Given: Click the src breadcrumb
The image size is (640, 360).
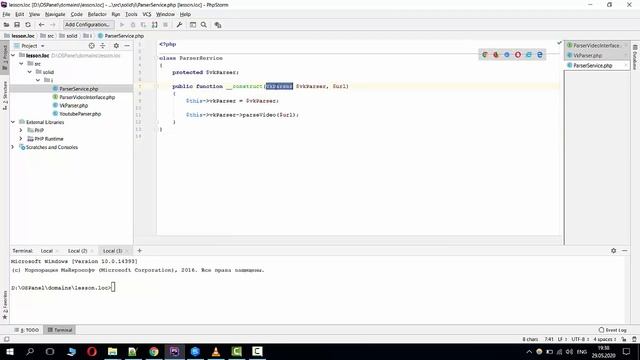Looking at the screenshot, I should coord(47,36).
